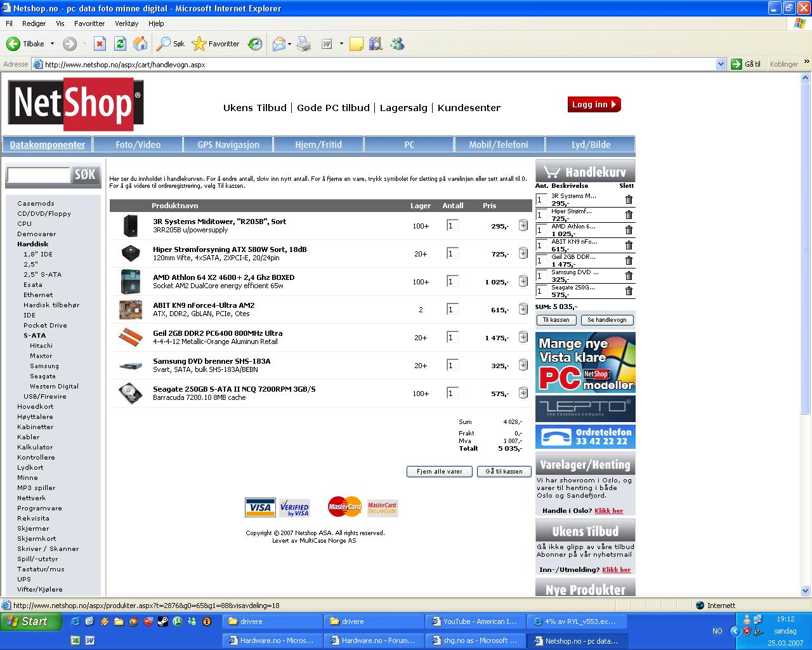Screen dimensions: 812x650
Task: Switch to the Hardware.no - Forum taskbar window
Action: click(374, 640)
